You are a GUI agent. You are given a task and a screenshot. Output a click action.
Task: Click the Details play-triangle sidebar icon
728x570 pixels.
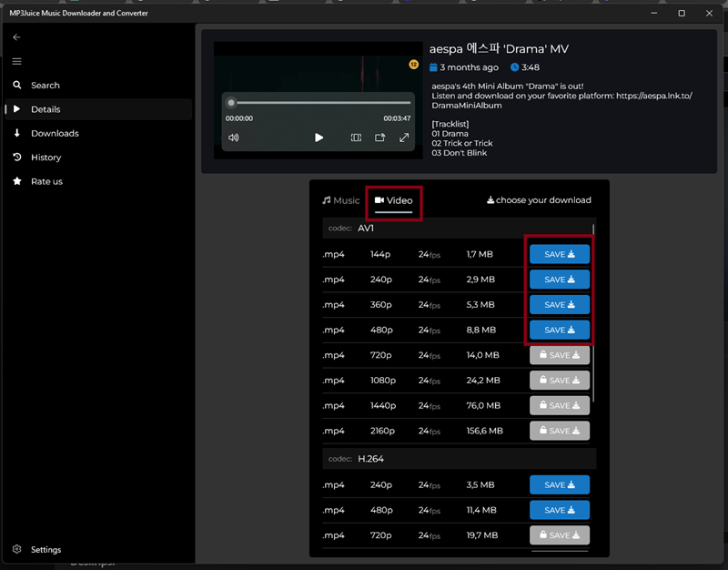point(16,109)
